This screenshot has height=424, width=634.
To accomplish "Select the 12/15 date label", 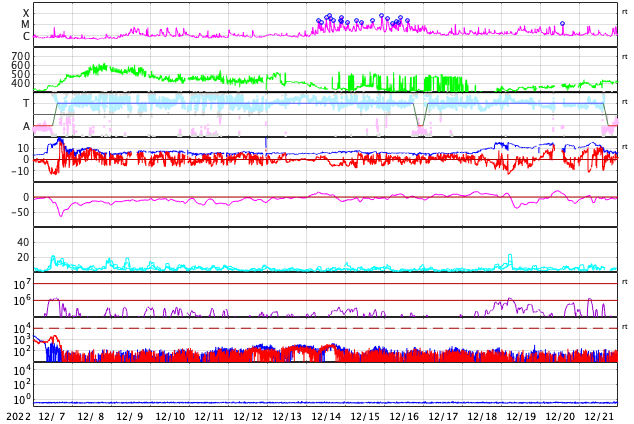I will (364, 417).
